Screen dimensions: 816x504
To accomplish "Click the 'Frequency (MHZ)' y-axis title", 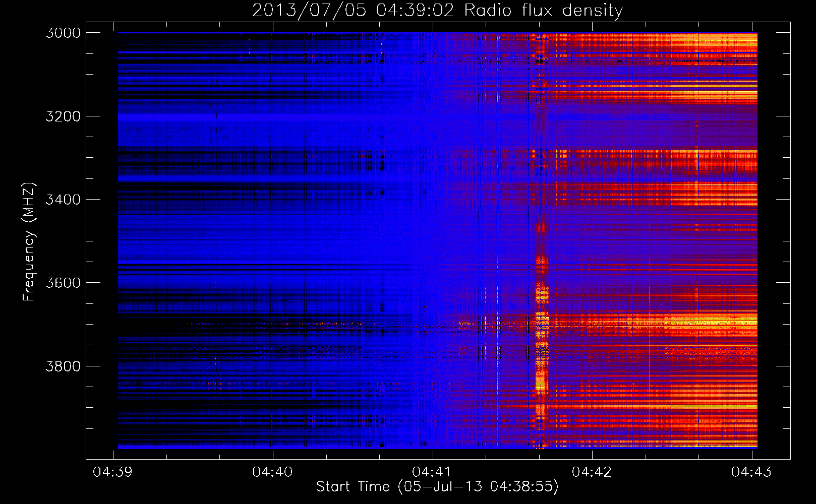I will tap(29, 242).
